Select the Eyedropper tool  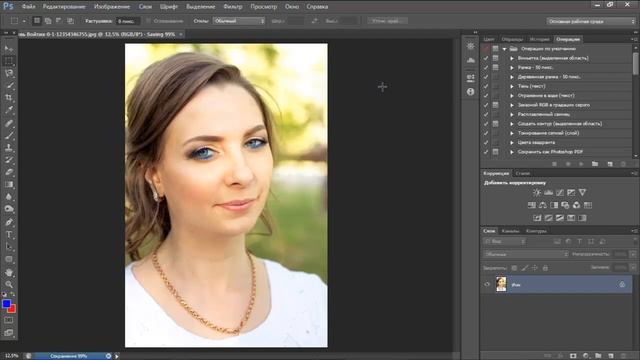[x=9, y=110]
